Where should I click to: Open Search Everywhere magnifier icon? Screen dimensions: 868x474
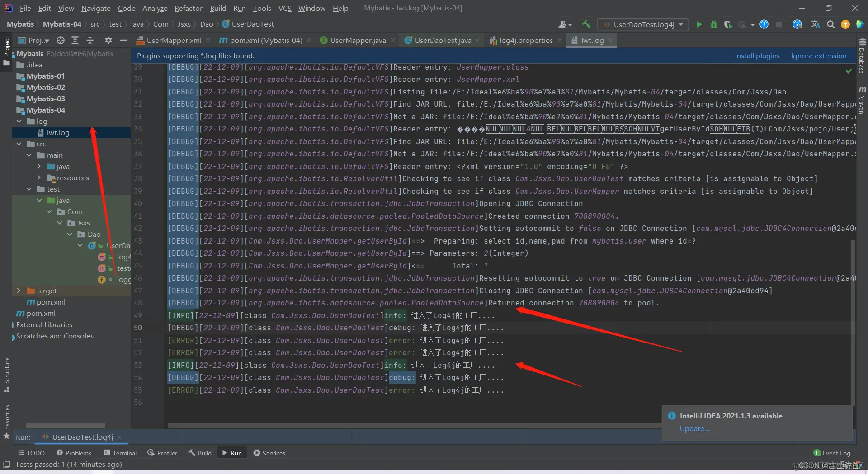[831, 24]
